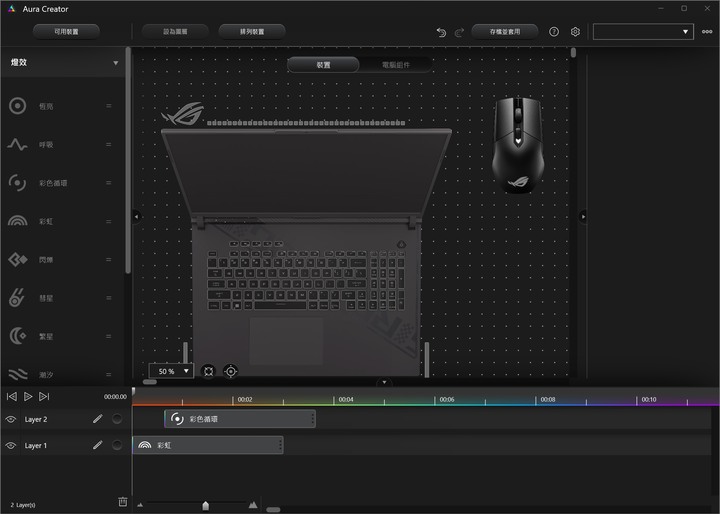720x514 pixels.
Task: Delete layer with trash can icon
Action: pos(123,502)
